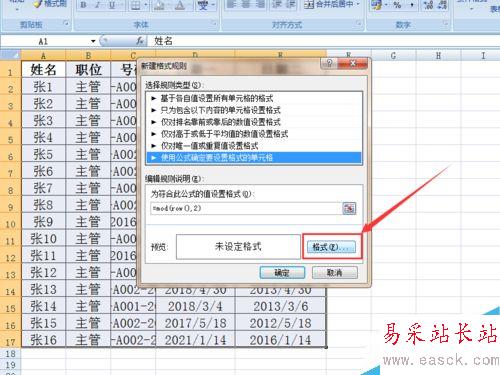Click cell containing 2018/3/4
Image resolution: width=500 pixels, height=375 pixels.
coord(195,306)
